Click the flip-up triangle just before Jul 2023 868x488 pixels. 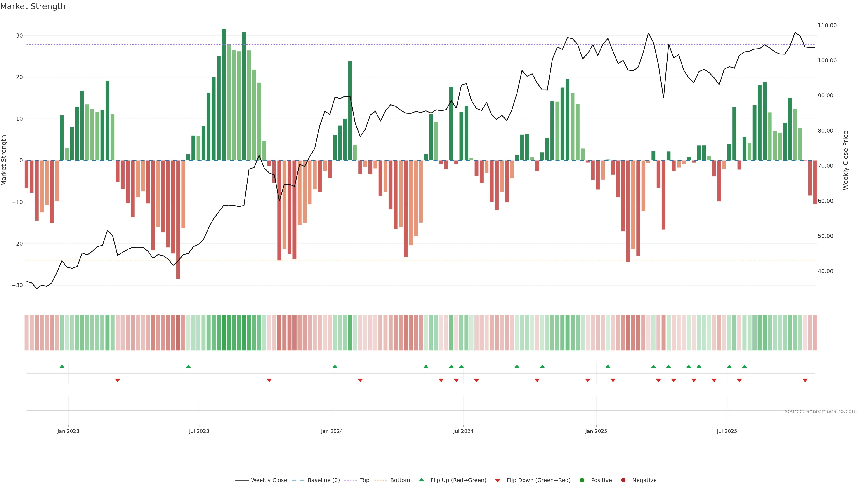pyautogui.click(x=188, y=366)
